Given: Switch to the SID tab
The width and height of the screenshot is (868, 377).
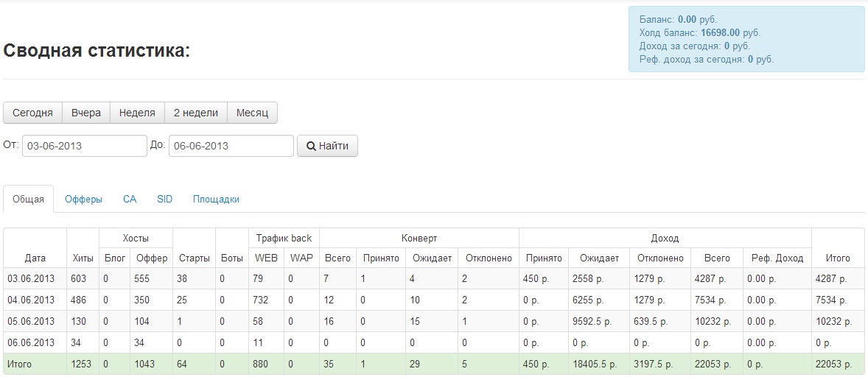Looking at the screenshot, I should tap(164, 200).
